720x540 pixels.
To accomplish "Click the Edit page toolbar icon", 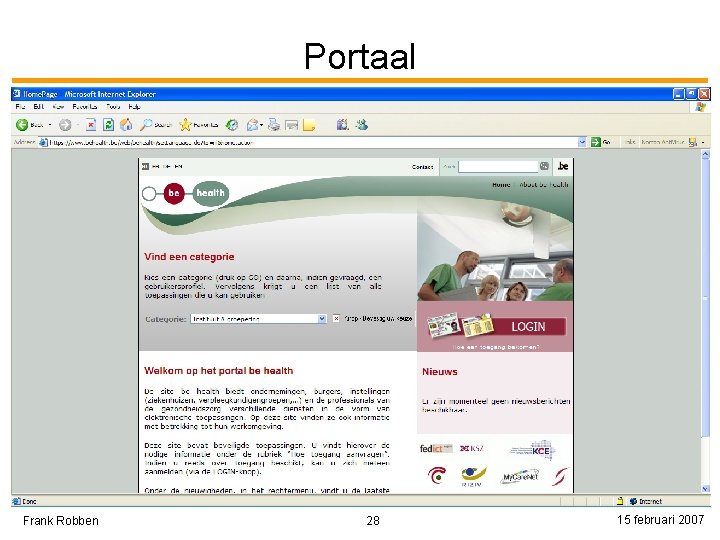I will coord(292,125).
